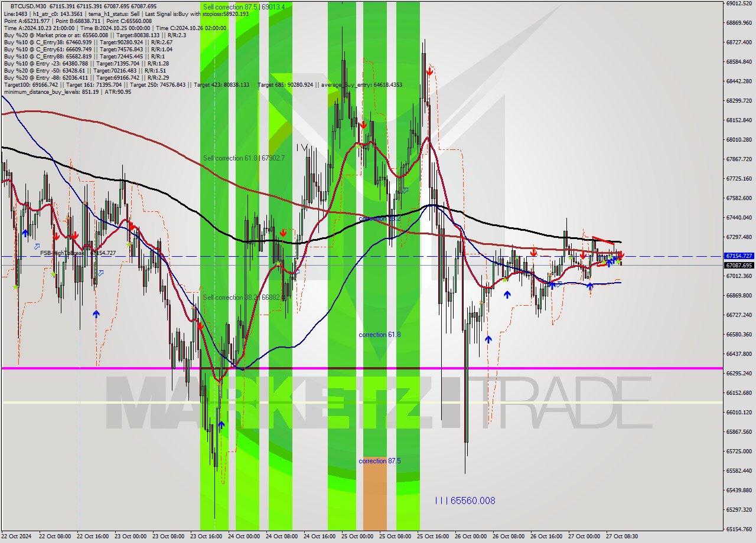This screenshot has height=543, width=756.
Task: Select the pale yellow horizontal level line
Action: click(361, 403)
